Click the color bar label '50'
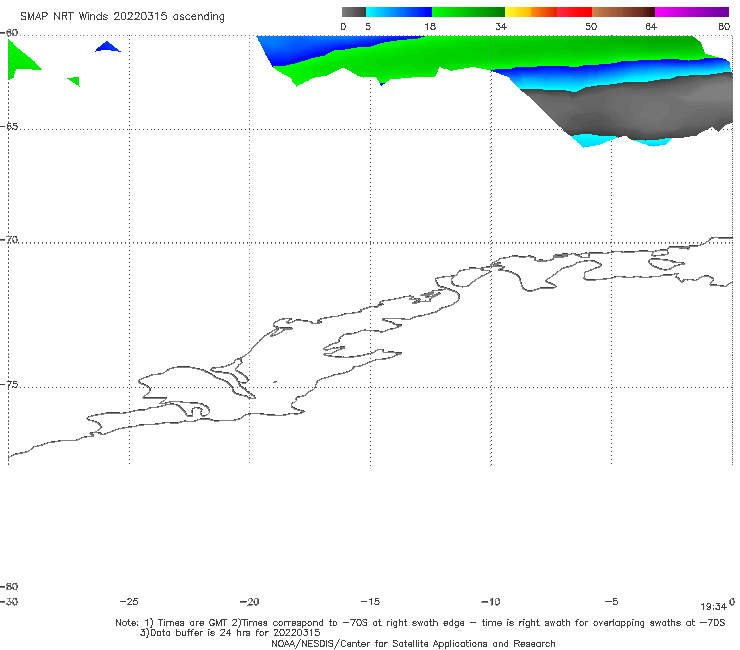Viewport: 740px width, 650px height. 591,27
